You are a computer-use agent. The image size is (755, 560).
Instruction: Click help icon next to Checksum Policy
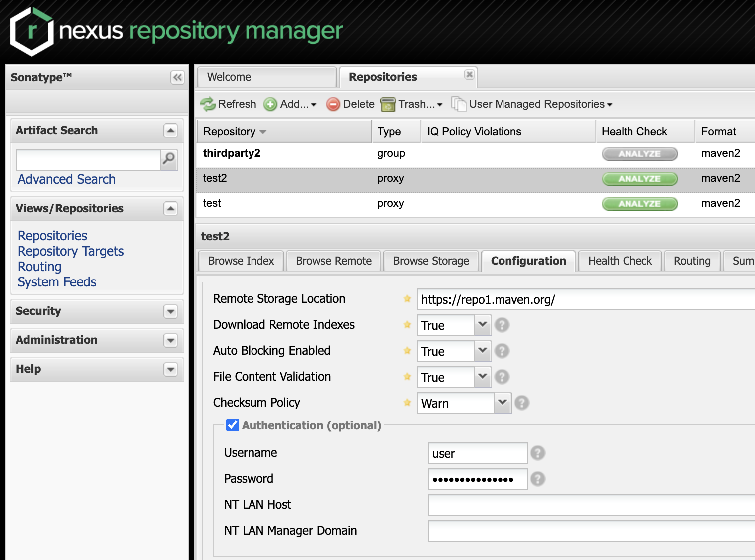pyautogui.click(x=521, y=403)
